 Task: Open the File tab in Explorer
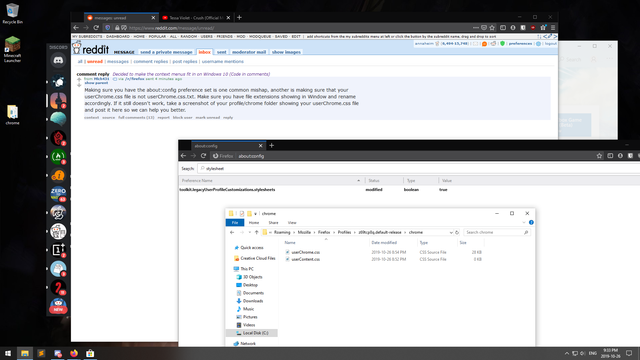coord(235,222)
